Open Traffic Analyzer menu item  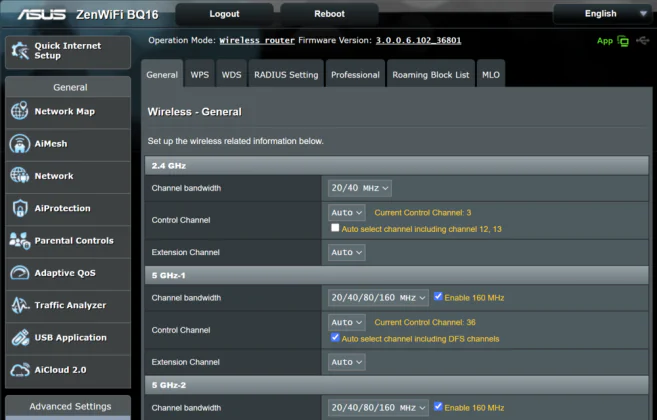click(x=68, y=305)
